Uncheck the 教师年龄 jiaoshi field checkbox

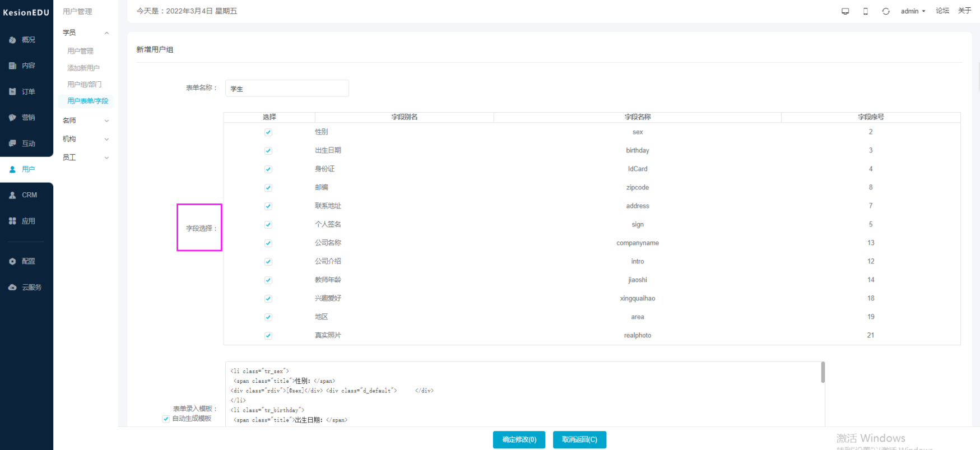(x=268, y=280)
